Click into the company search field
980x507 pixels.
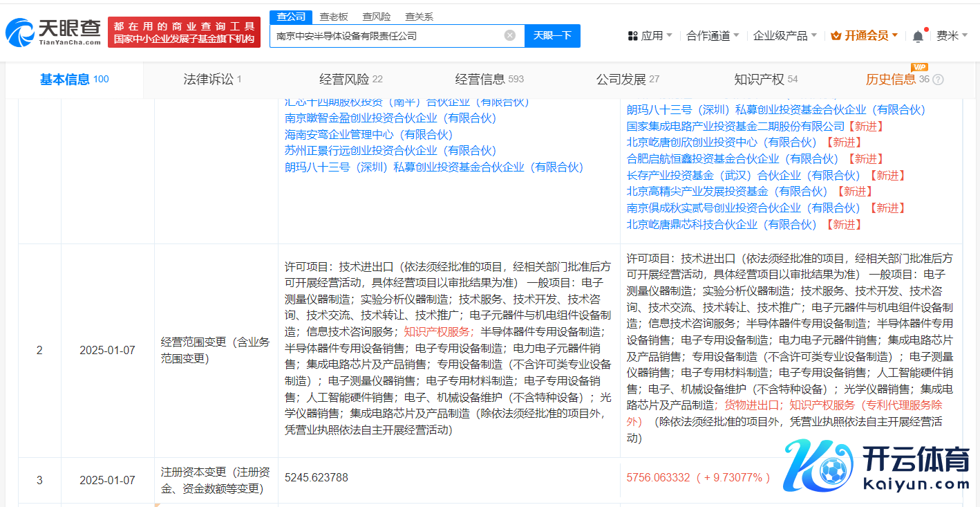click(387, 35)
